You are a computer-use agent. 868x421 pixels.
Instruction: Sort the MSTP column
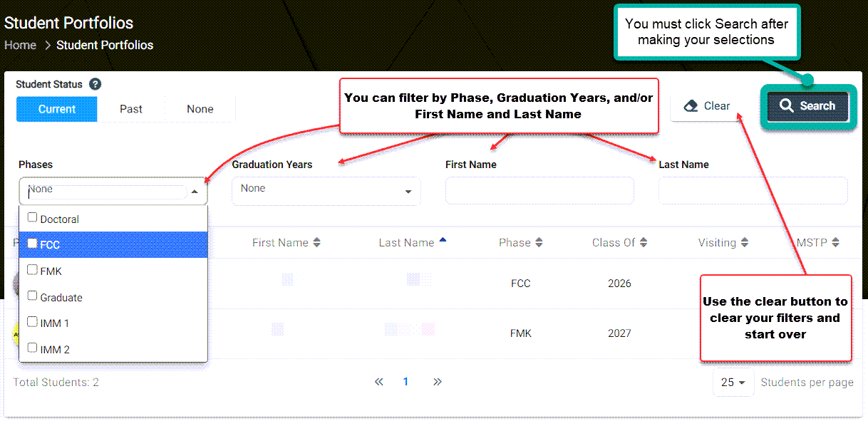(x=835, y=243)
